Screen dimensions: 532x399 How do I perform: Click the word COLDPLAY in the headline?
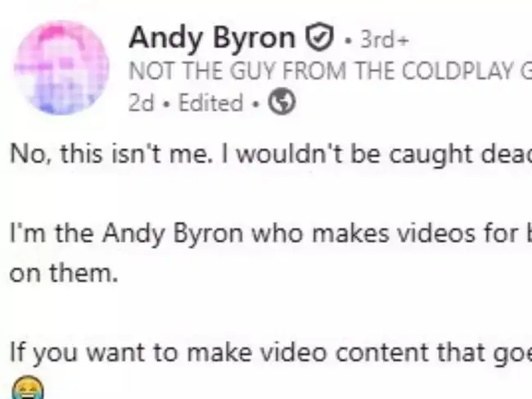pos(458,71)
